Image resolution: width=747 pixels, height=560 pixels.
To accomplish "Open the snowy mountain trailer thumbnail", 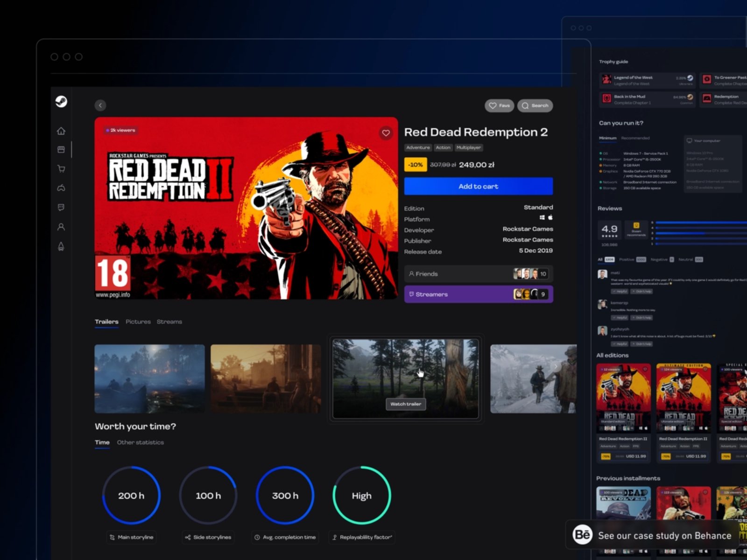I will (533, 379).
